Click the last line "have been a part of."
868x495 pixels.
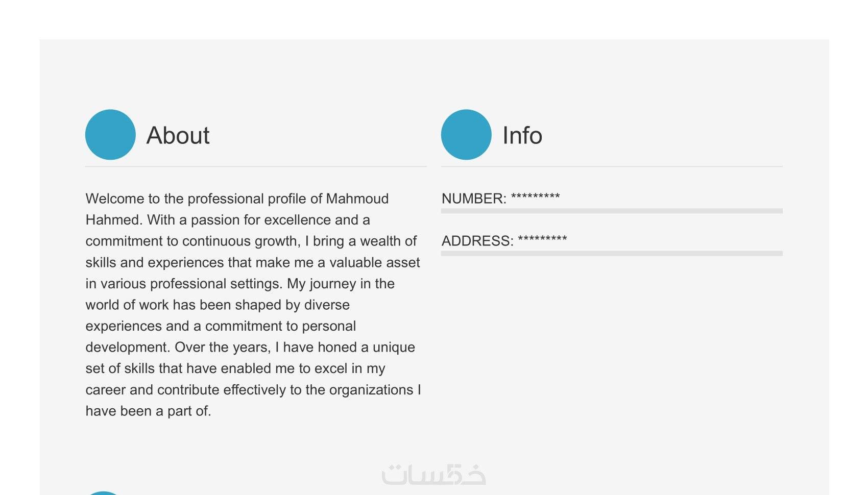click(x=148, y=411)
